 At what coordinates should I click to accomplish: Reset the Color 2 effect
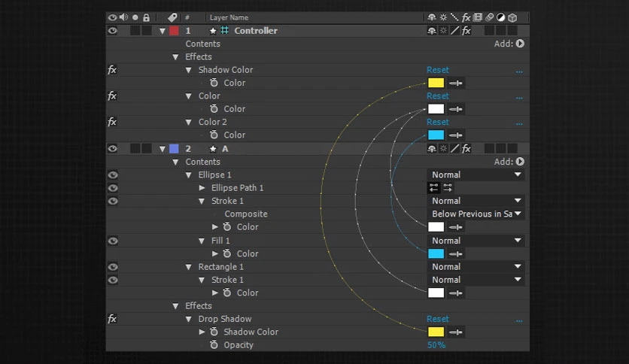click(438, 122)
